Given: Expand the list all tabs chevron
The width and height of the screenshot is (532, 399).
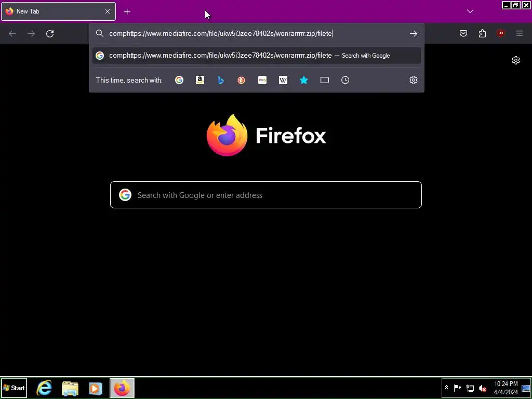Looking at the screenshot, I should pos(470,11).
